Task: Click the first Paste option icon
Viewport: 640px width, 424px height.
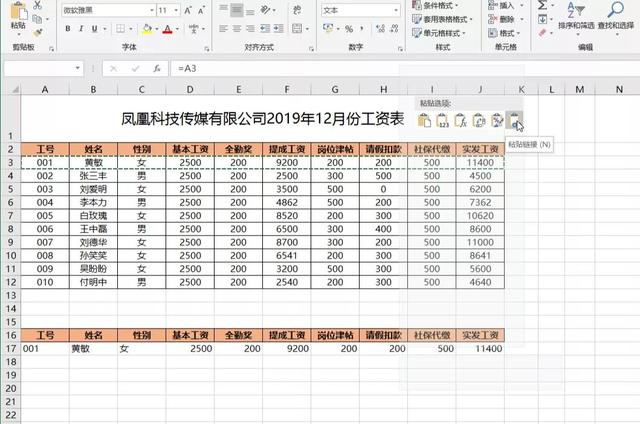Action: (x=424, y=121)
